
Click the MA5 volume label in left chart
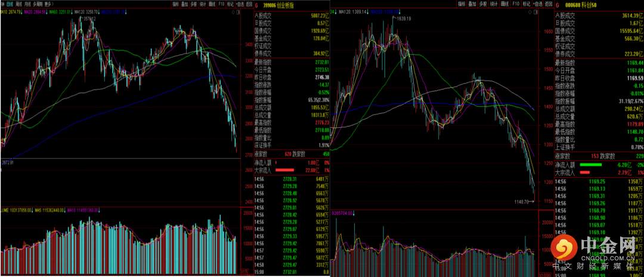[49, 210]
